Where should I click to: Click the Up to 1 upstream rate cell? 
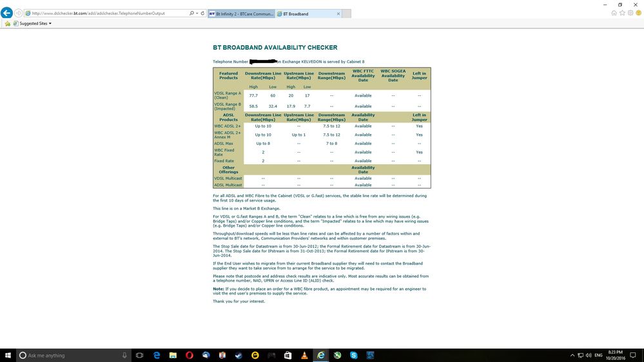click(x=298, y=135)
